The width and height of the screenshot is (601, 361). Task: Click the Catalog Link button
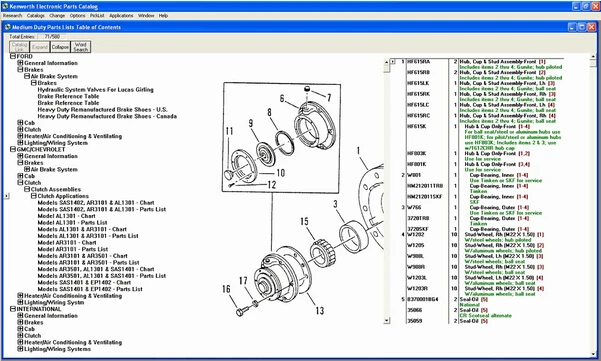(20, 47)
